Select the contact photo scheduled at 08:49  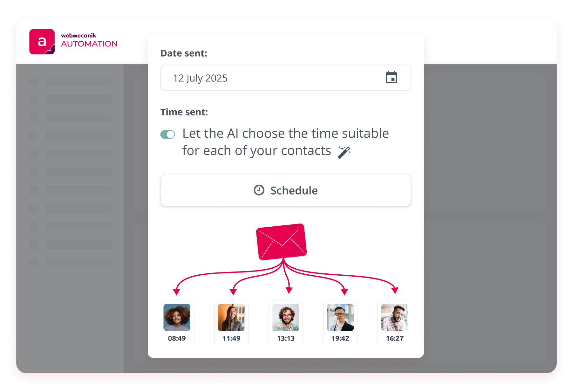pyautogui.click(x=177, y=317)
